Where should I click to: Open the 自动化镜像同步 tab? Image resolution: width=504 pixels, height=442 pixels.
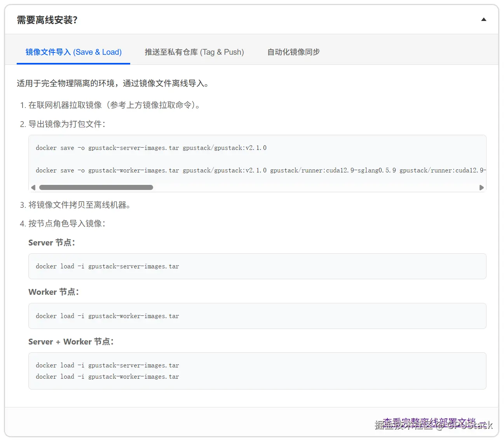(293, 52)
